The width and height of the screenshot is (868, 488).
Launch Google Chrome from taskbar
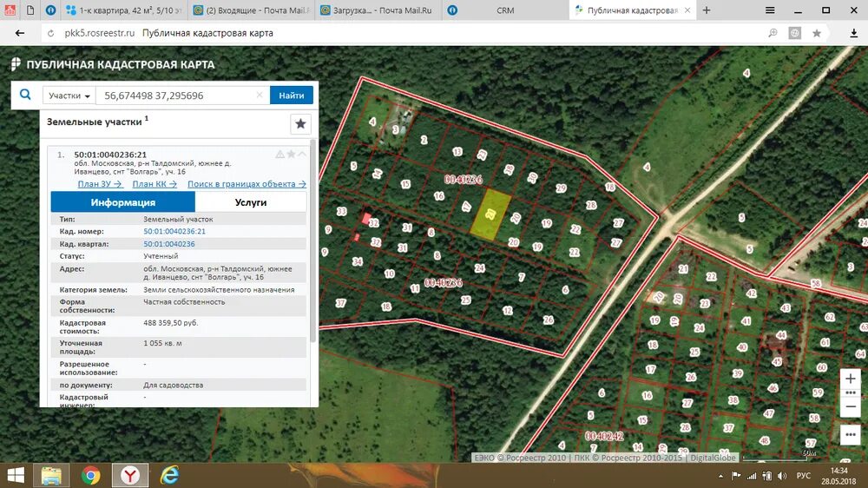click(91, 475)
